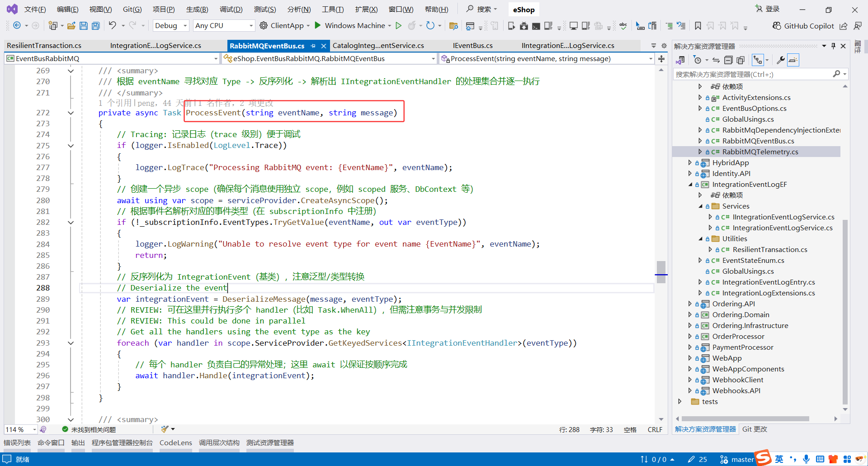The width and height of the screenshot is (868, 466).
Task: Toggle the pin on Solution Explorer panel
Action: (x=833, y=46)
